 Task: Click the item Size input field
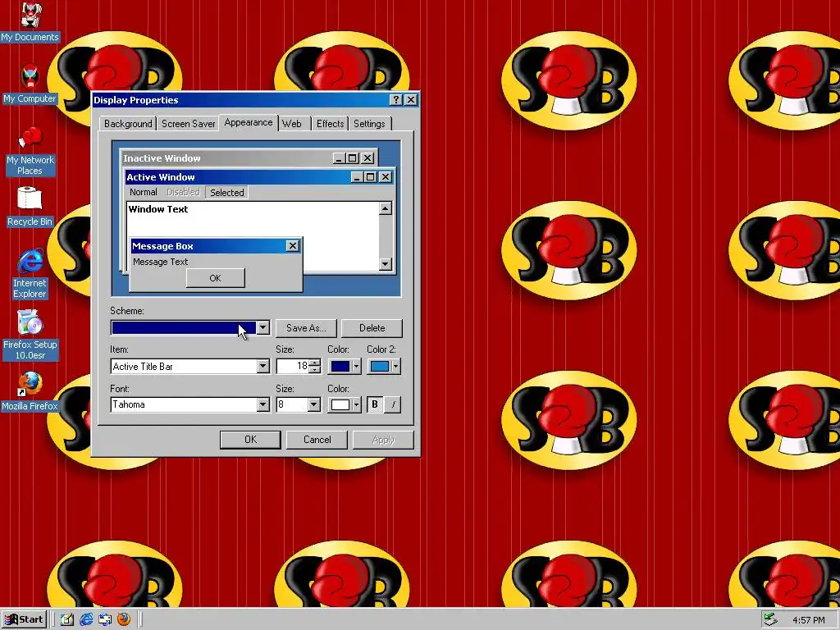pos(293,366)
